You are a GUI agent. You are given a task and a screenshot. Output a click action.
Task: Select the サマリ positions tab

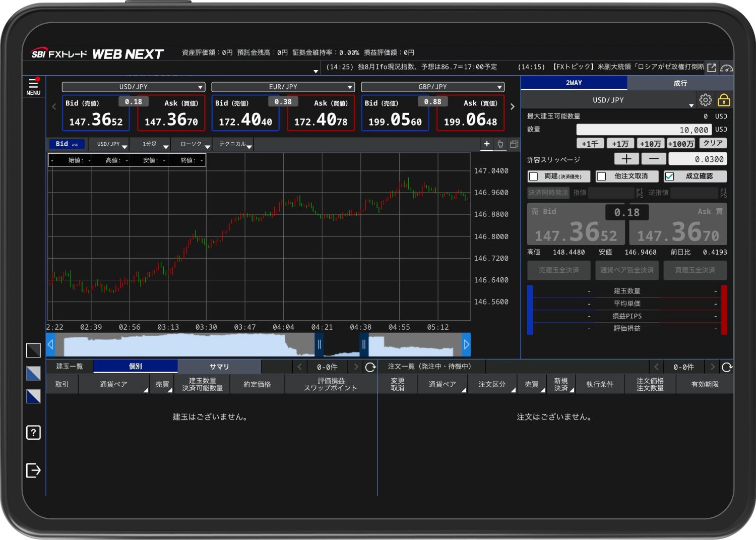tap(219, 367)
